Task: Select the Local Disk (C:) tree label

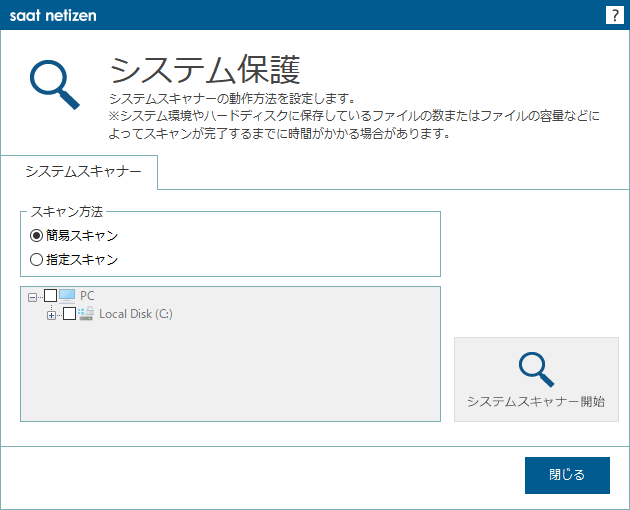Action: coord(136,314)
